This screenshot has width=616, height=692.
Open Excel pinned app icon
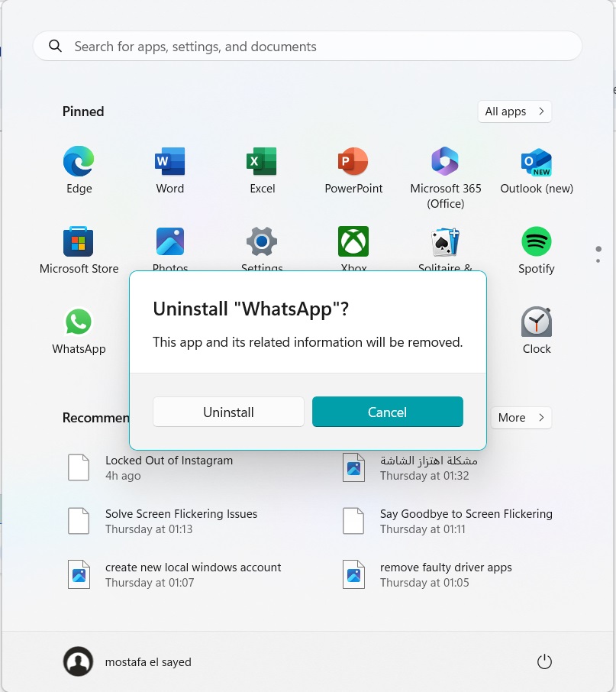click(x=262, y=161)
